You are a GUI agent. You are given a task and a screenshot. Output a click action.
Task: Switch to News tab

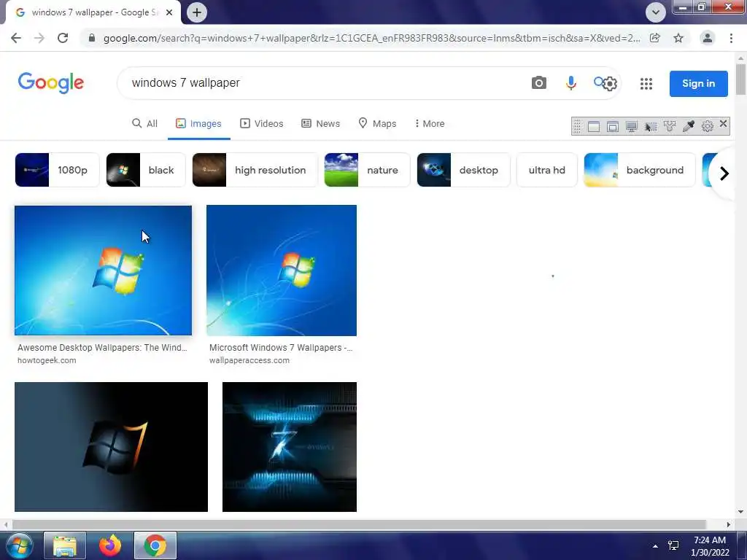point(321,123)
